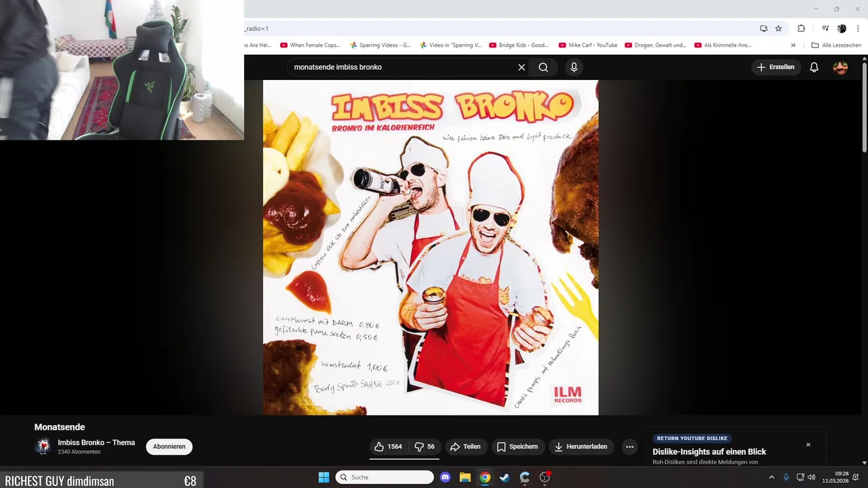Viewport: 868px width, 488px height.
Task: Bookmark this page with the star icon
Action: pos(778,28)
